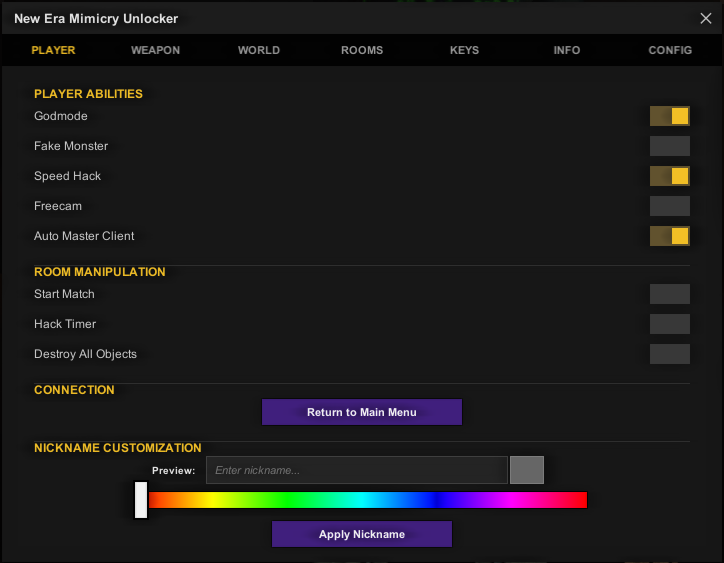Toggle Start Match on

670,294
